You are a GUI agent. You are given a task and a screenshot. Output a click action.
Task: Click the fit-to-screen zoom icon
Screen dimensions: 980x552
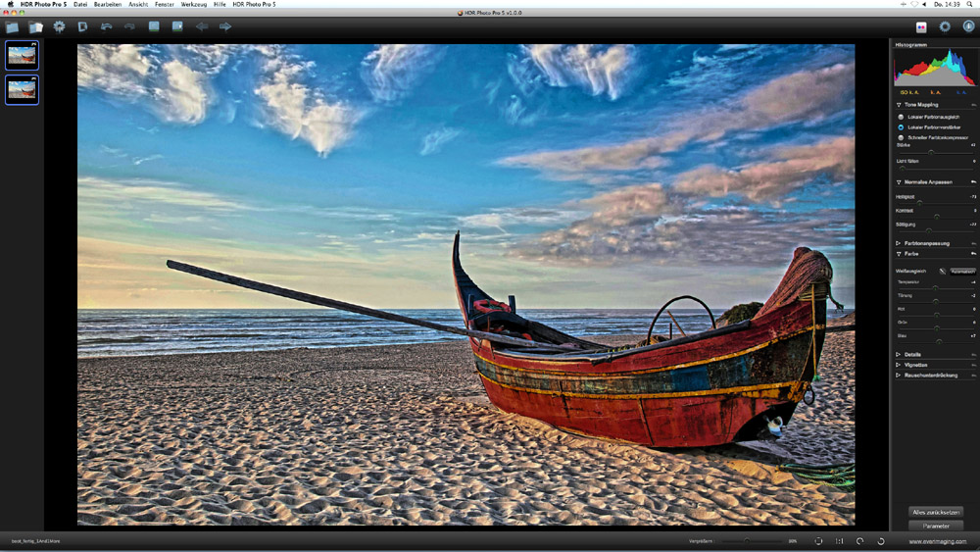(818, 540)
